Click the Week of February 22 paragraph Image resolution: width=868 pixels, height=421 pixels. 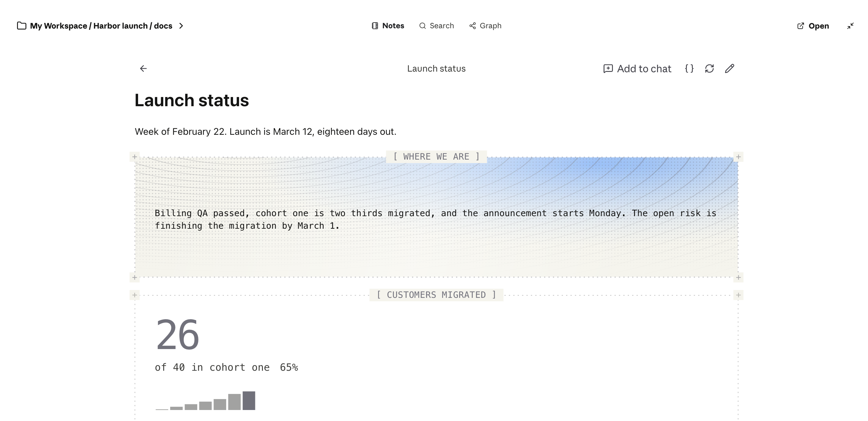(x=265, y=132)
